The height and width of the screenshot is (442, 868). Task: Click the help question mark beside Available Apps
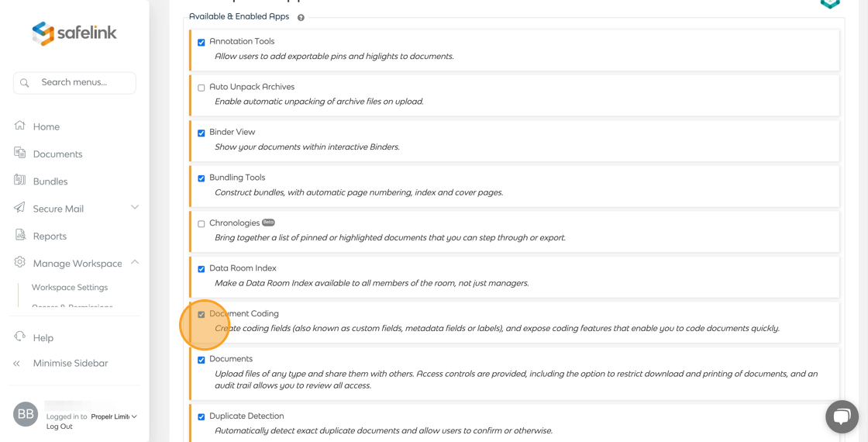(x=301, y=17)
